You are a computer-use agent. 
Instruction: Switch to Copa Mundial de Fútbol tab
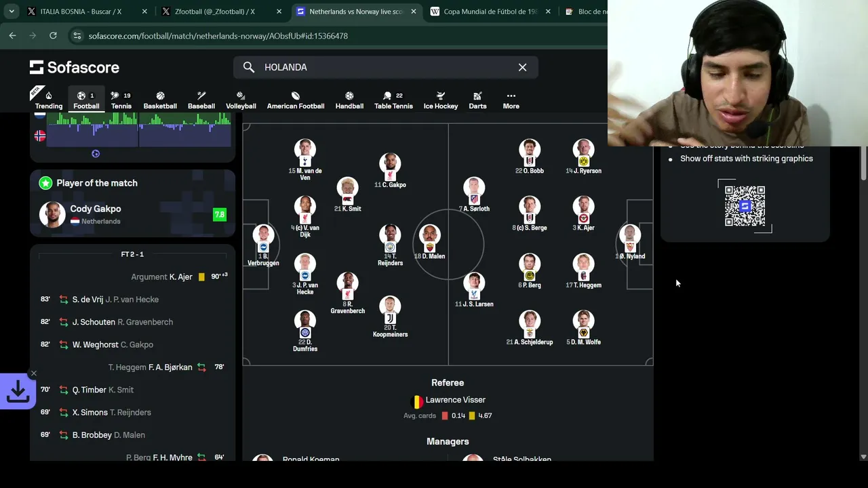click(x=491, y=12)
